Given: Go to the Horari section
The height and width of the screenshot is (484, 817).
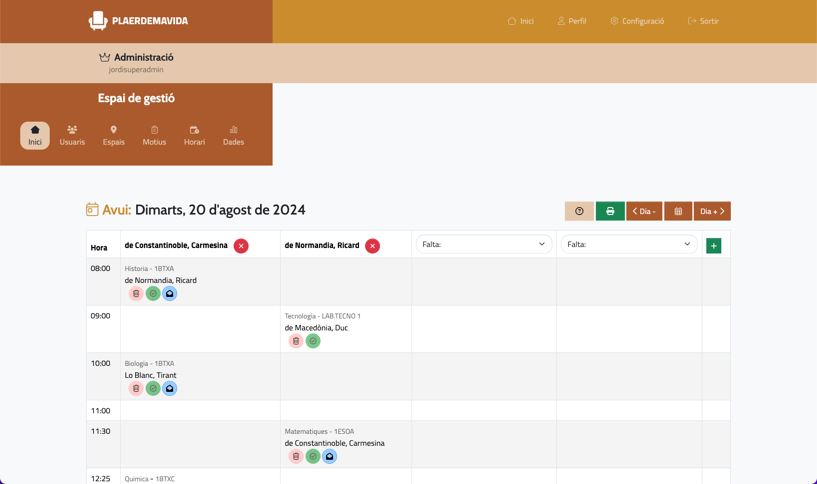Looking at the screenshot, I should point(194,135).
